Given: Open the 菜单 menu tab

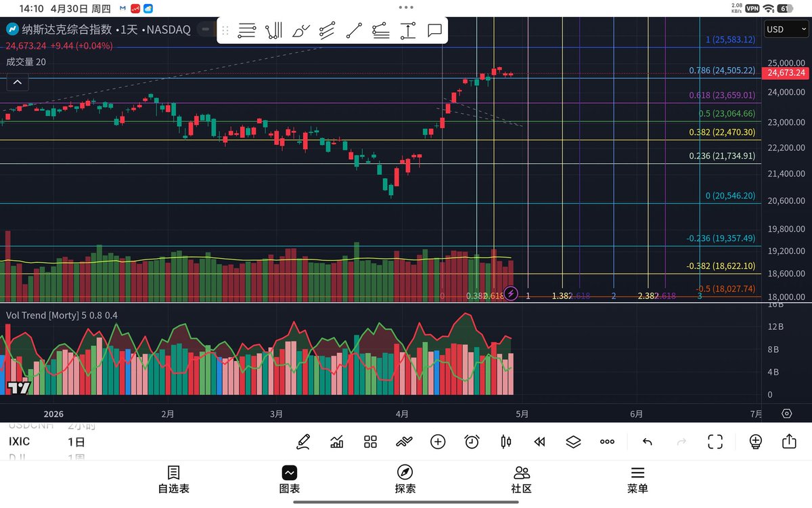Looking at the screenshot, I should tap(637, 479).
